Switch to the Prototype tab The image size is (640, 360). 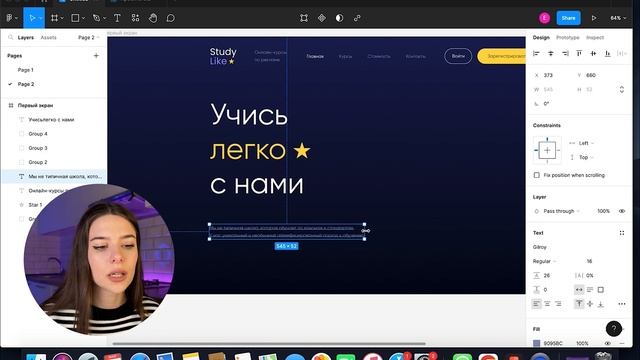(568, 37)
